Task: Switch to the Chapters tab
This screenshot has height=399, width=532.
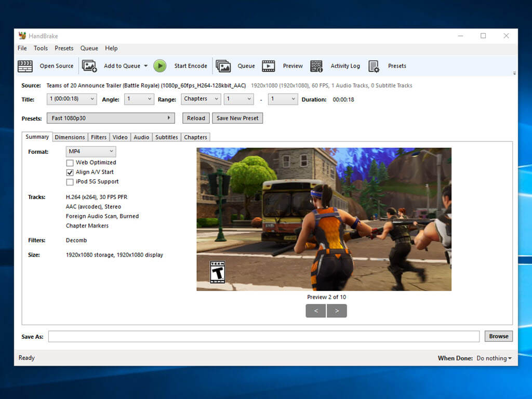Action: [x=196, y=137]
